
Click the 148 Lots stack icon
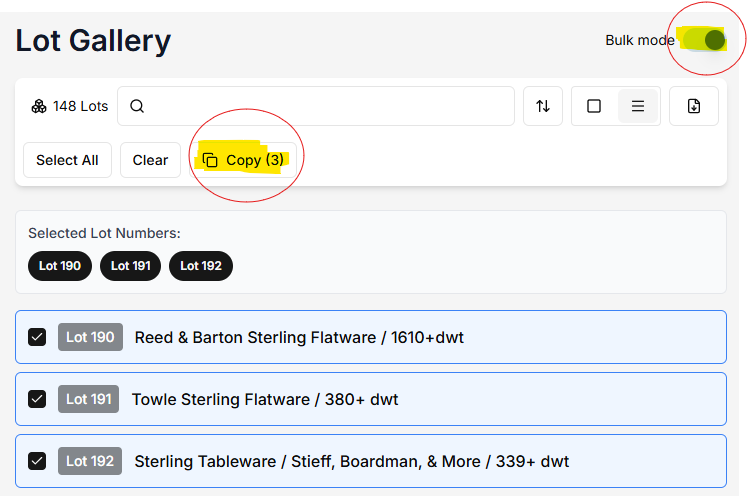click(x=39, y=106)
